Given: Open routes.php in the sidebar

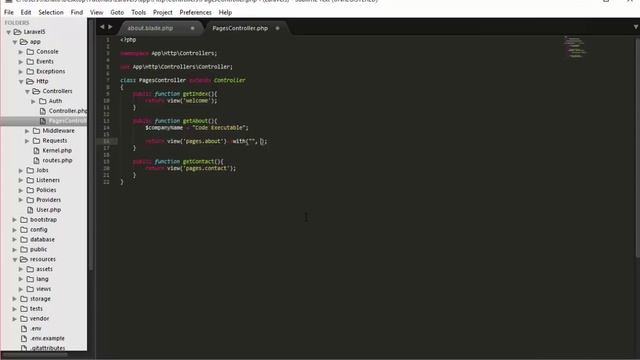Looking at the screenshot, I should (x=57, y=160).
